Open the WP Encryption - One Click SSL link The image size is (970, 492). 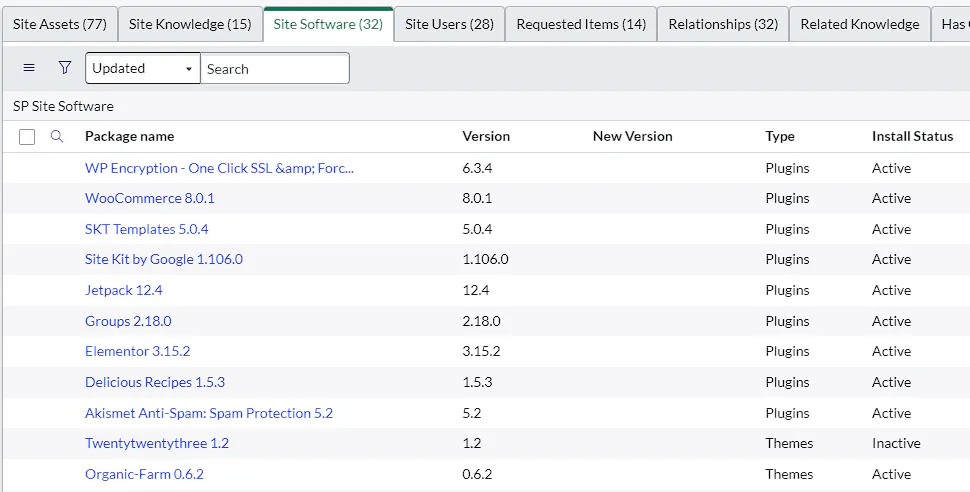219,168
